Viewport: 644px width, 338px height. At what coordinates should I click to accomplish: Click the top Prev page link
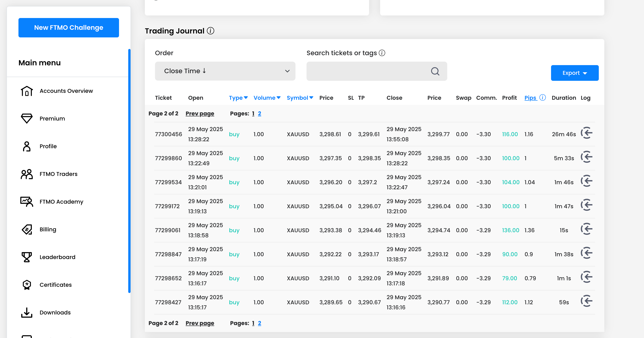(200, 114)
